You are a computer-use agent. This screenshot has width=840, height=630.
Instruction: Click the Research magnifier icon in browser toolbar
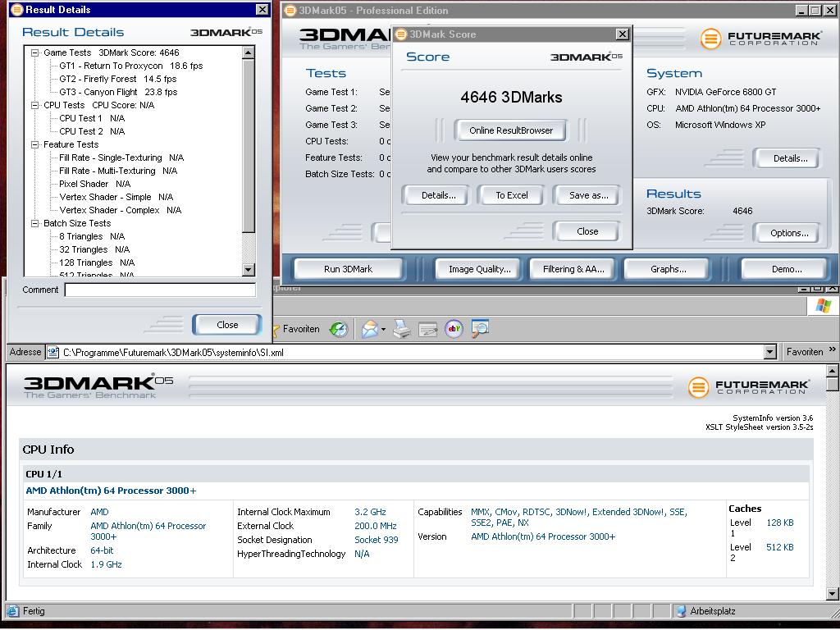click(479, 329)
